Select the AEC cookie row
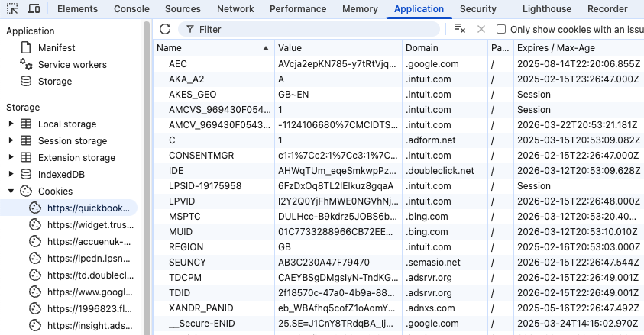Screen dimensions: 644x335 click(x=398, y=63)
